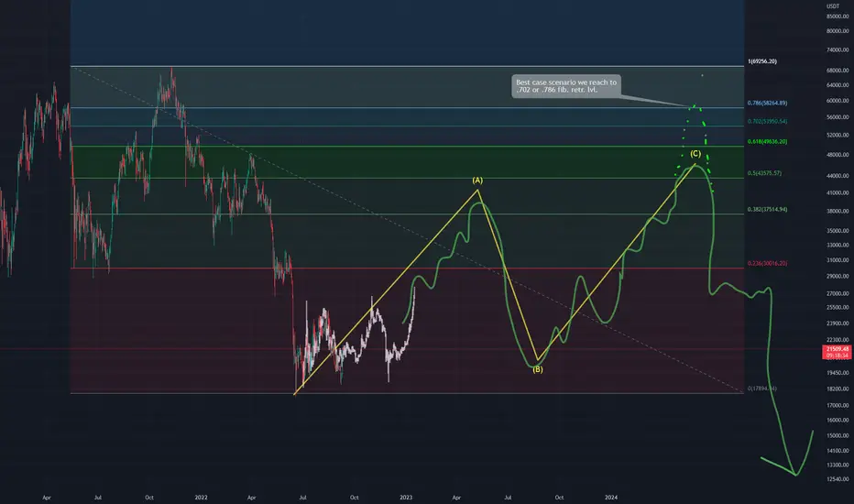Click the 60000.00 price axis label
Screen dimensions: 854x504
(x=838, y=101)
